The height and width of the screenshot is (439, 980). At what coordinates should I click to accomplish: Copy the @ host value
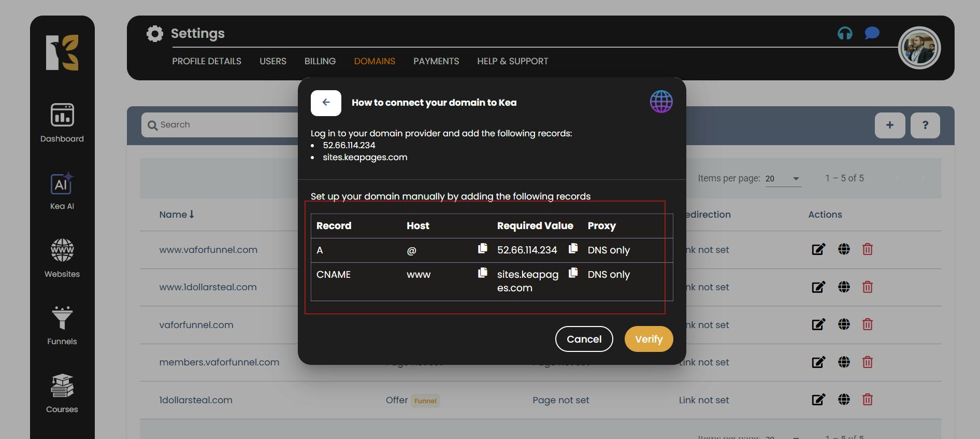pyautogui.click(x=482, y=249)
